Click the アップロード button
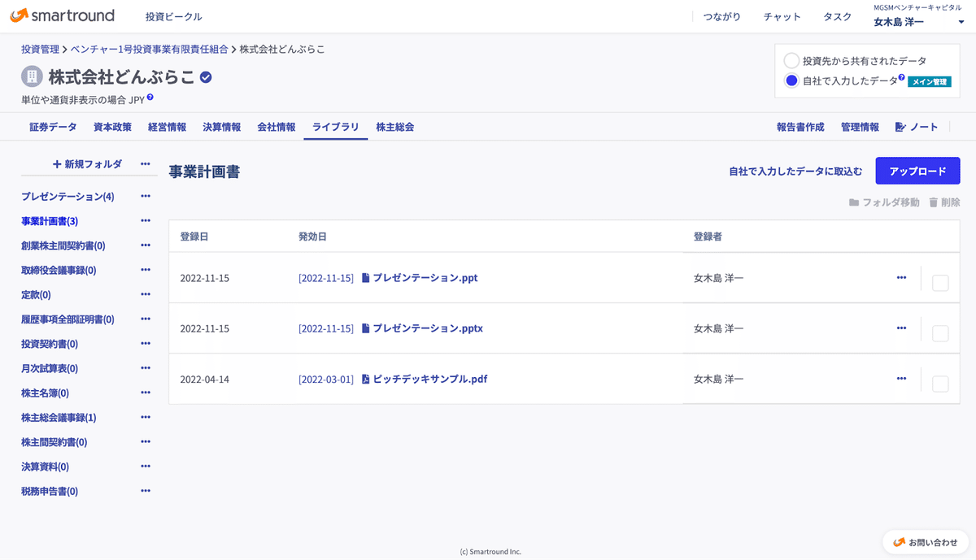 click(917, 171)
